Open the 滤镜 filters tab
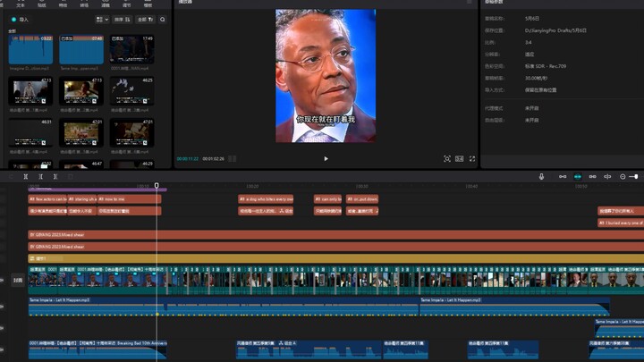Screen dimensions: 644x362 click(106, 4)
